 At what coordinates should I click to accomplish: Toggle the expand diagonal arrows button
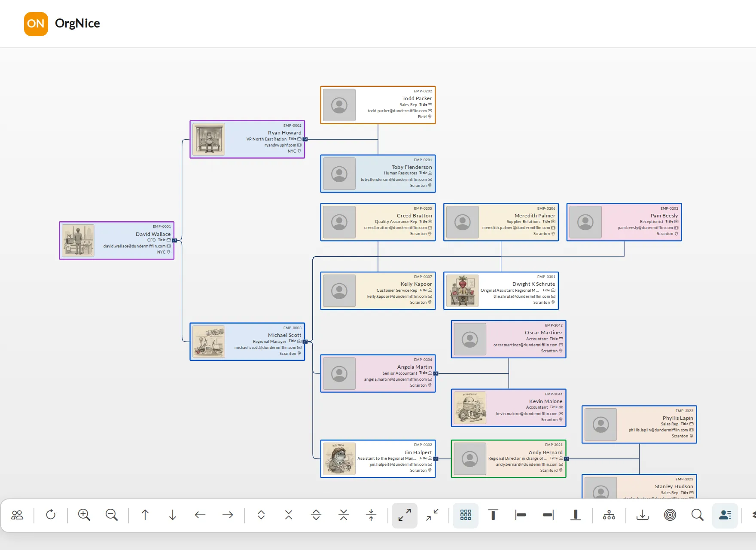coord(405,515)
